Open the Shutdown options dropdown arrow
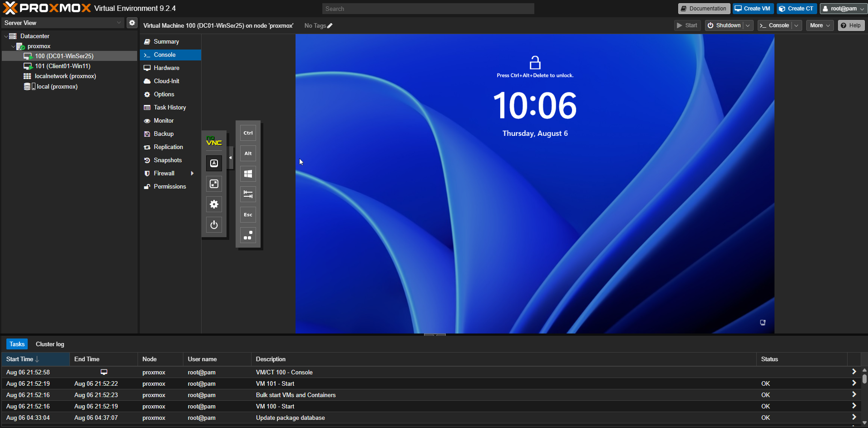This screenshot has width=868, height=428. tap(748, 25)
